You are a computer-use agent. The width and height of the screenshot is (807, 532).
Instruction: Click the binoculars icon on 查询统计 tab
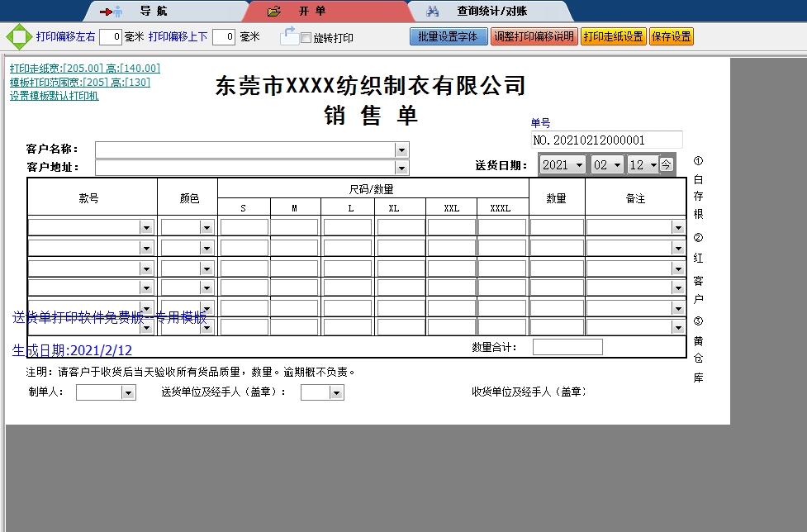434,12
